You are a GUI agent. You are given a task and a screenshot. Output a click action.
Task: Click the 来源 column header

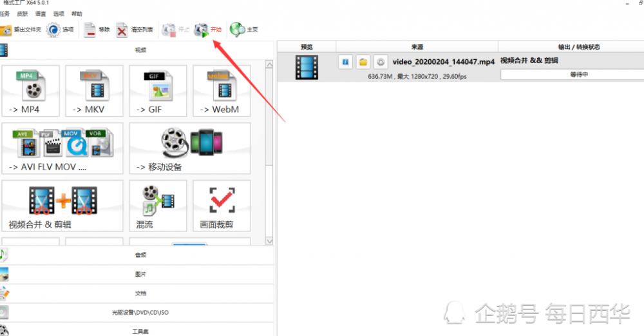pyautogui.click(x=417, y=47)
